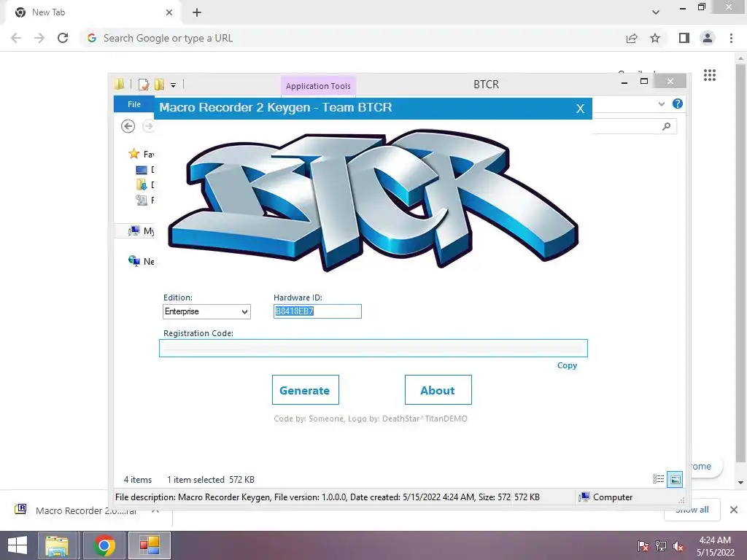Click the Explorer back navigation arrow
This screenshot has height=560, width=747.
128,126
